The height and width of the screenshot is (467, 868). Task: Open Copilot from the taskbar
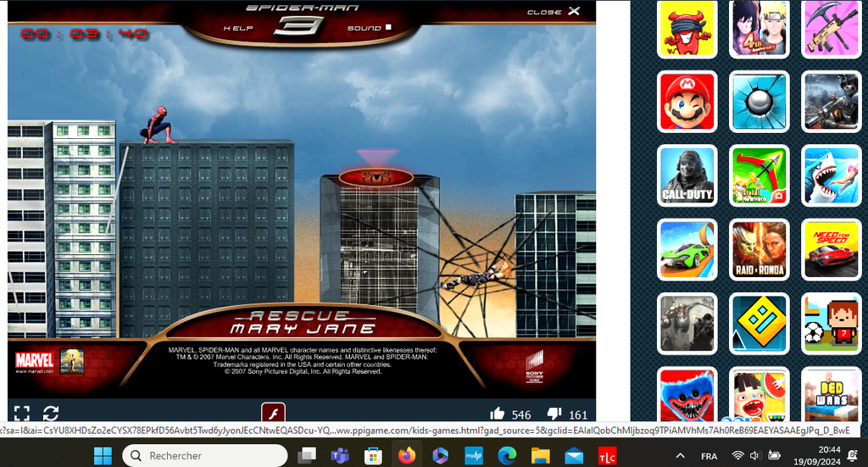point(440,455)
